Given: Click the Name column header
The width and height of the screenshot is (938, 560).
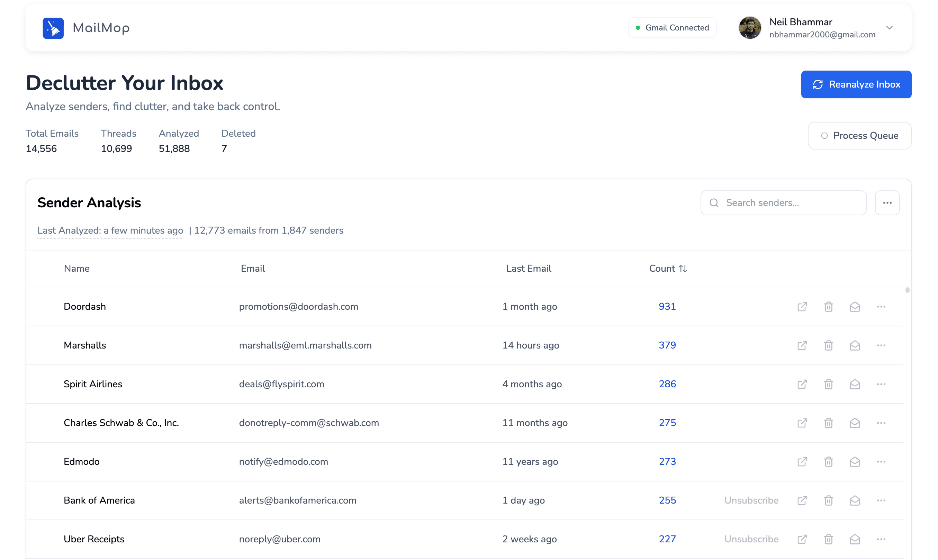Looking at the screenshot, I should (x=76, y=268).
